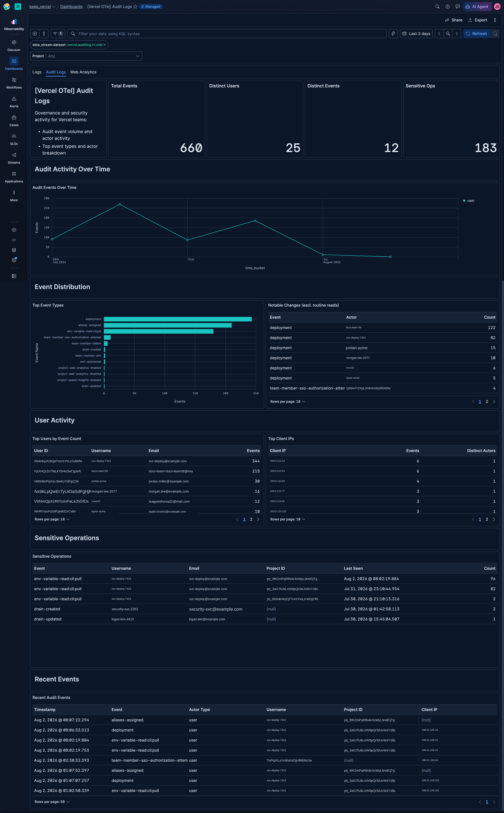Switch to the Logs tab
Image resolution: width=504 pixels, height=813 pixels.
pyautogui.click(x=37, y=72)
